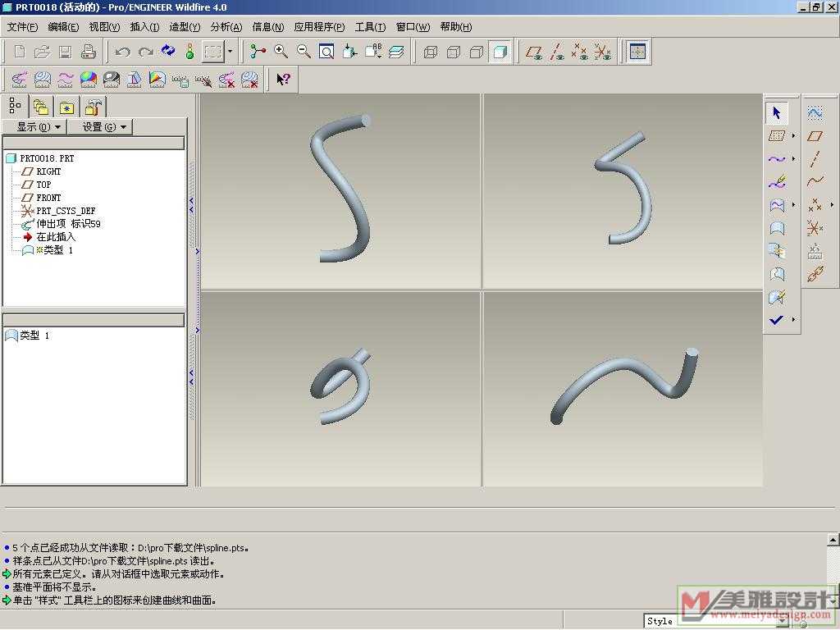
Task: Expand the done checkmark flyout arrow
Action: (x=794, y=320)
